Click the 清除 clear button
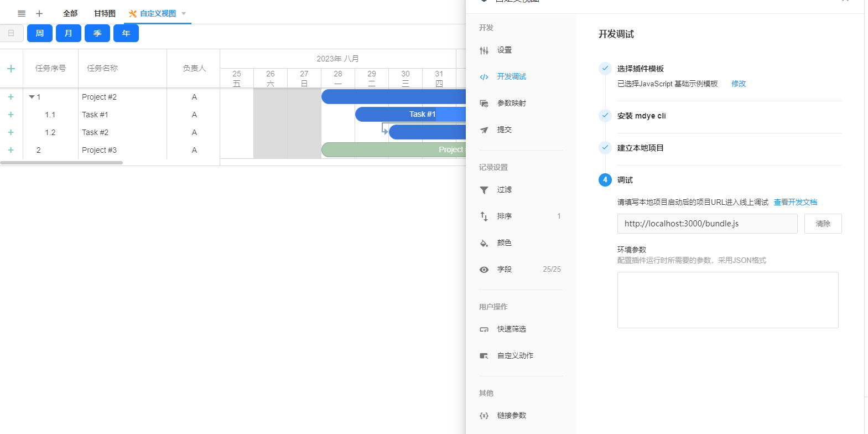This screenshot has height=434, width=868. point(823,224)
